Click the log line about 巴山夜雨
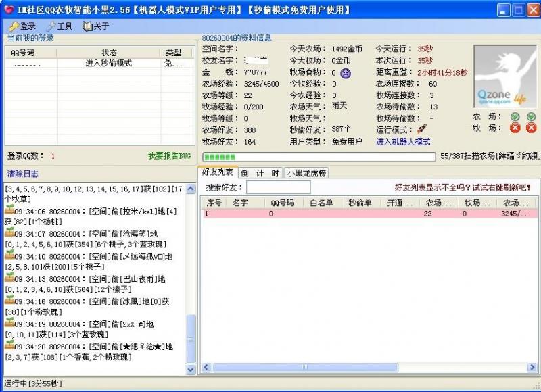Screen dimensions: 541x392 [x=85, y=284]
